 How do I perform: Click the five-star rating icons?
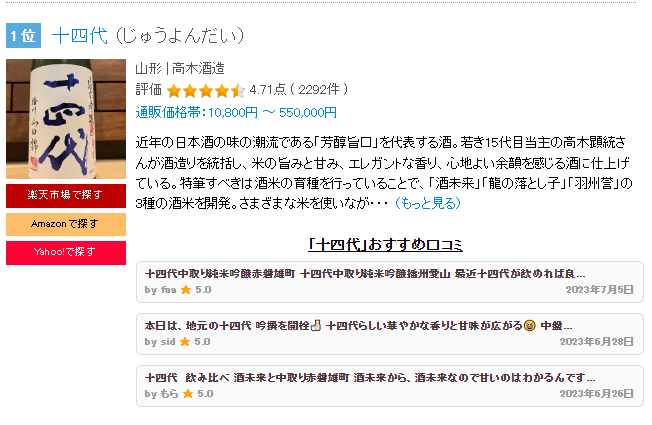(x=205, y=90)
